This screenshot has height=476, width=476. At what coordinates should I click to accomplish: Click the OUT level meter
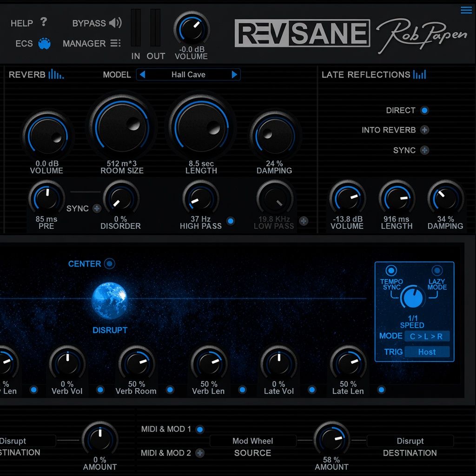tap(155, 27)
